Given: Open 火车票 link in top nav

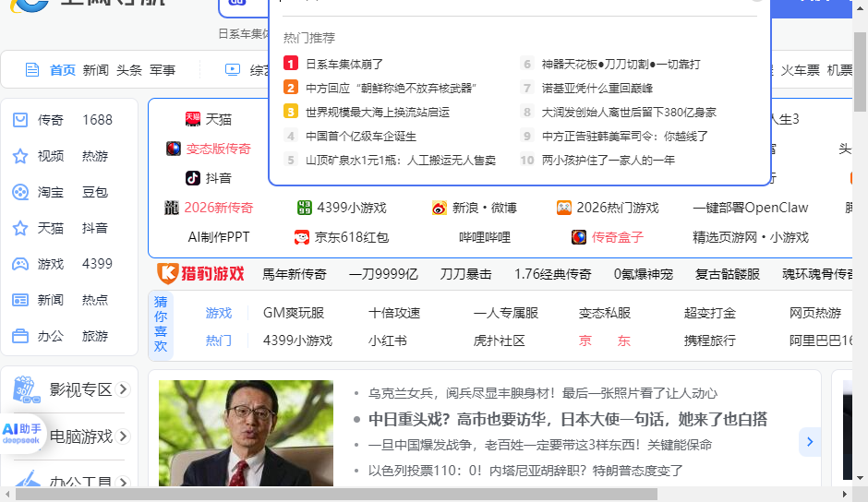Looking at the screenshot, I should pos(801,70).
